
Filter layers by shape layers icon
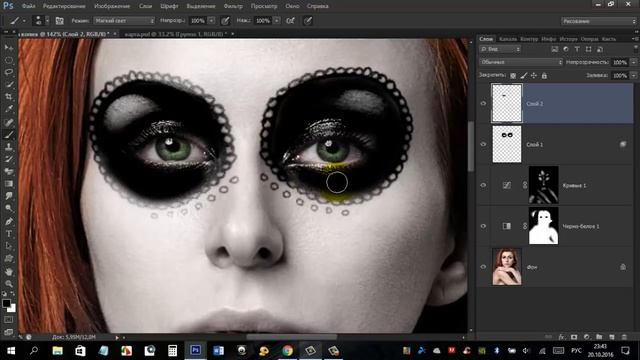coord(588,49)
